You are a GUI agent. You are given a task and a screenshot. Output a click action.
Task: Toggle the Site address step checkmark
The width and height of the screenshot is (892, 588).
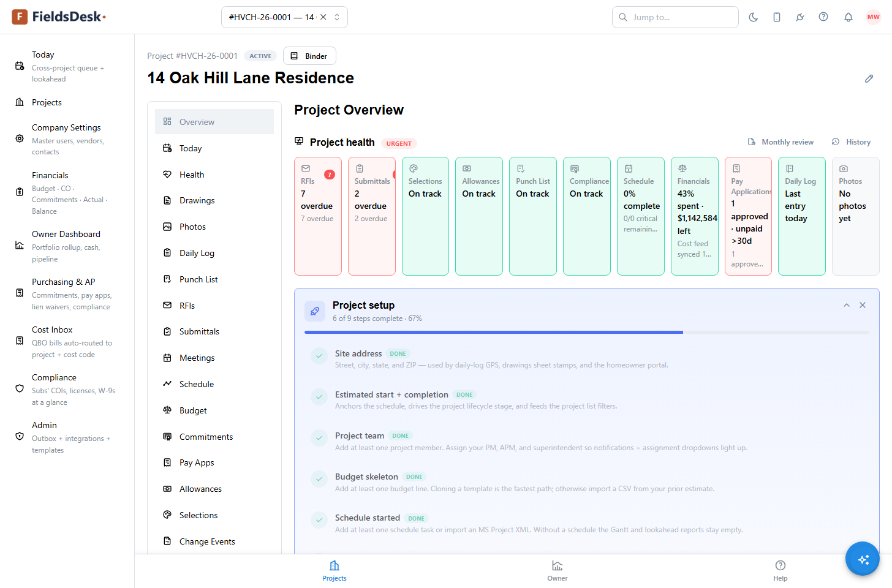coord(319,356)
